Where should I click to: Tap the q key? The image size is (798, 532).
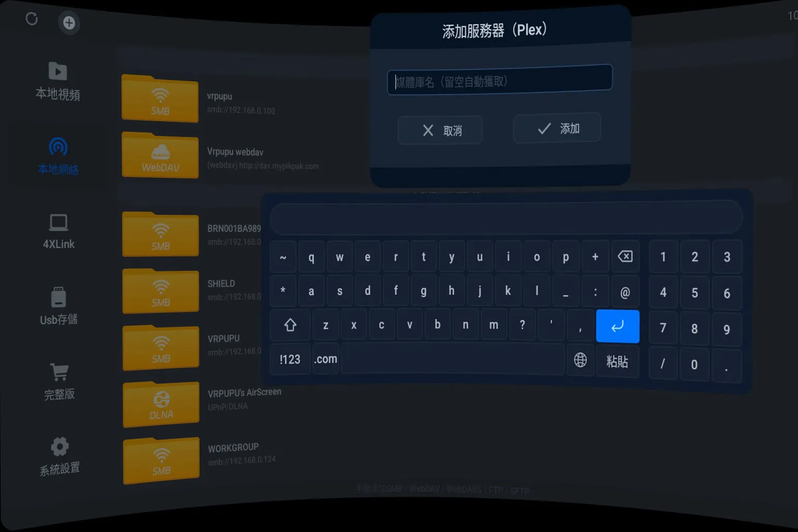tap(311, 257)
